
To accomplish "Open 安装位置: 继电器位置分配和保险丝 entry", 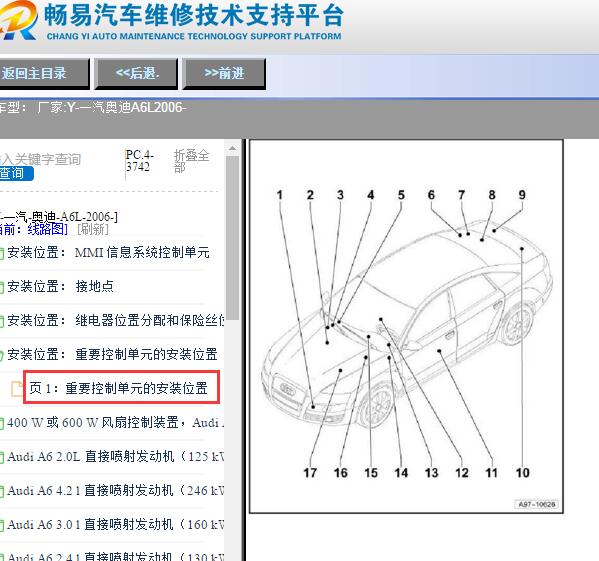I will 115,320.
